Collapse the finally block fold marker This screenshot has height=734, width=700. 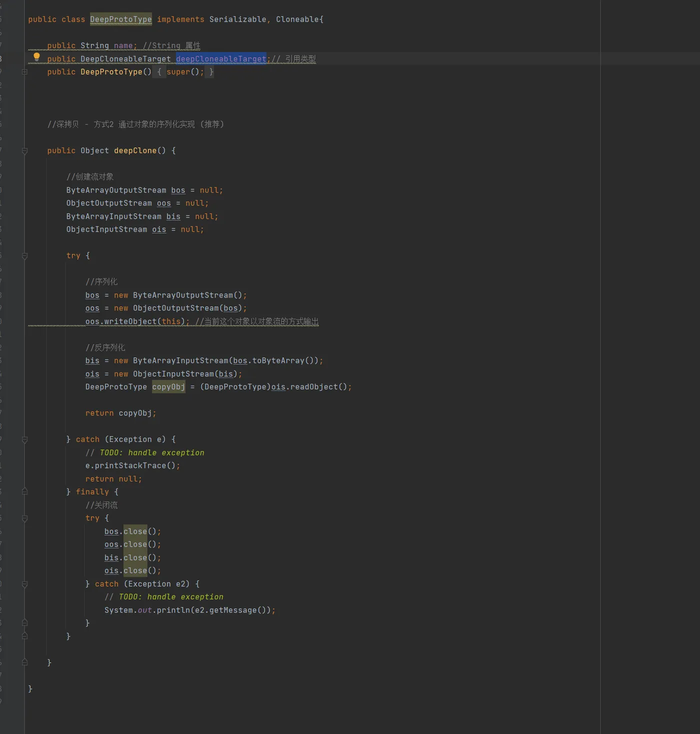pos(24,492)
